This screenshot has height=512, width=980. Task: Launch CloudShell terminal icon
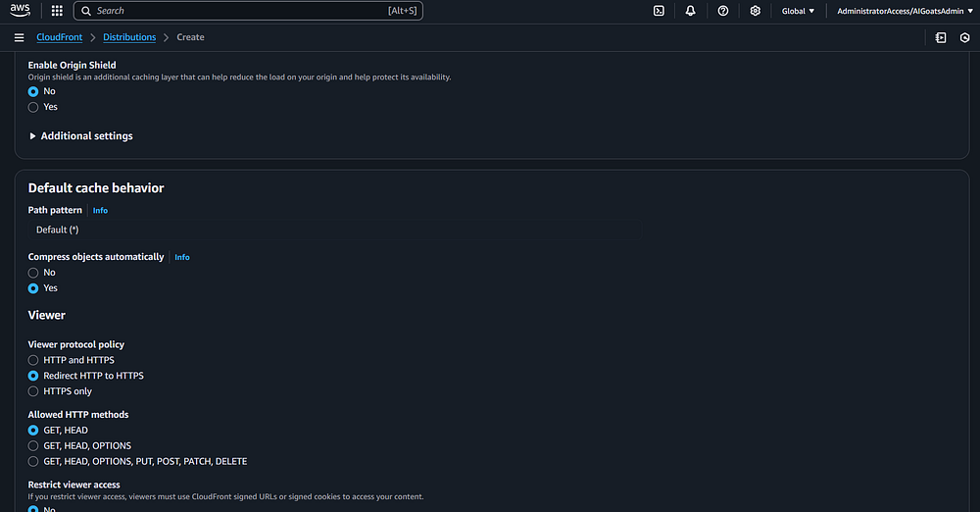(x=659, y=11)
